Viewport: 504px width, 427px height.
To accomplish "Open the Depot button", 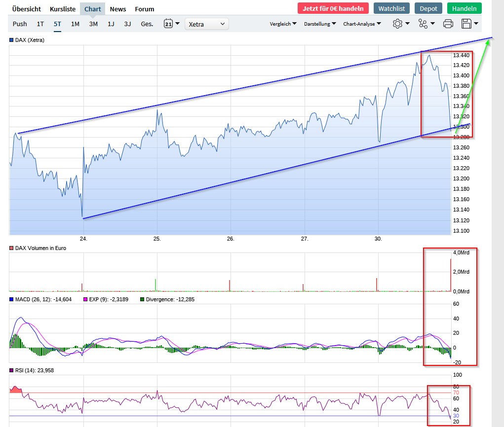I will tap(428, 8).
